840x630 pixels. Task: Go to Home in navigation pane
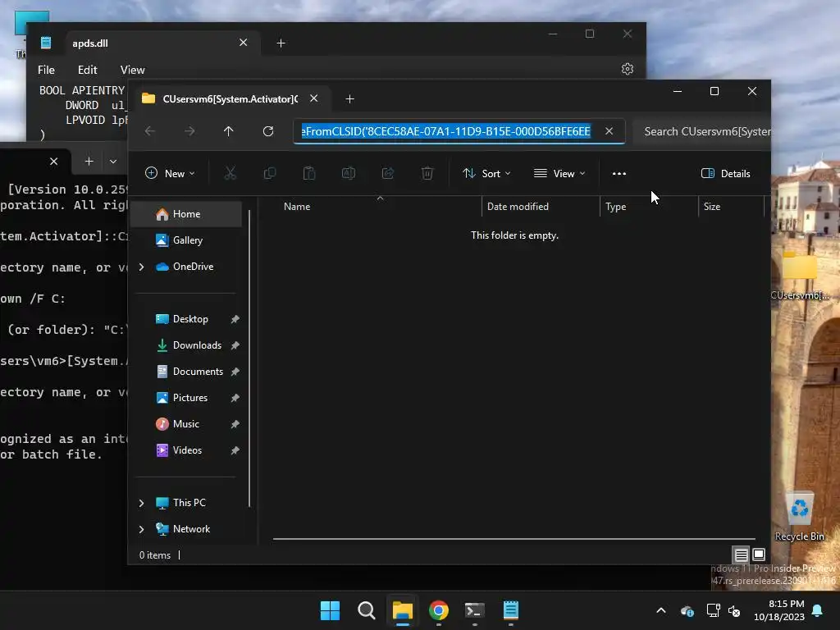188,214
